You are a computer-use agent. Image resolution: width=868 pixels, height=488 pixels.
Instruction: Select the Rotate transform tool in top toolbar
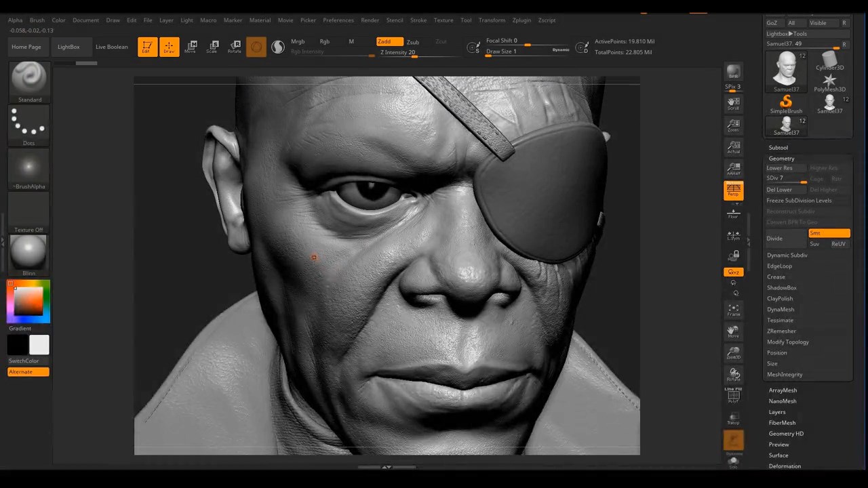pos(234,47)
